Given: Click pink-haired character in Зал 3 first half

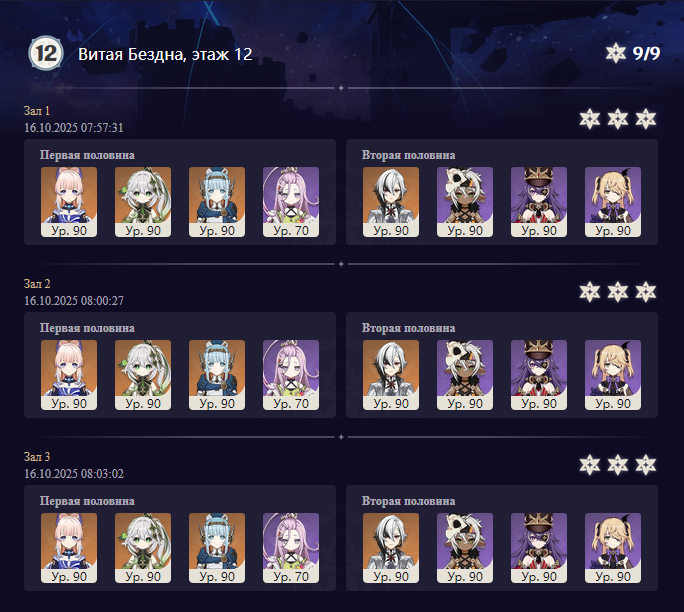Looking at the screenshot, I should click(x=69, y=548).
